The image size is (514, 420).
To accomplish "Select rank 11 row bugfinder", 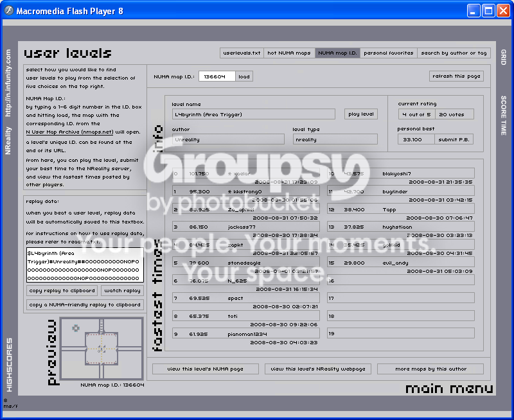I will click(x=400, y=191).
